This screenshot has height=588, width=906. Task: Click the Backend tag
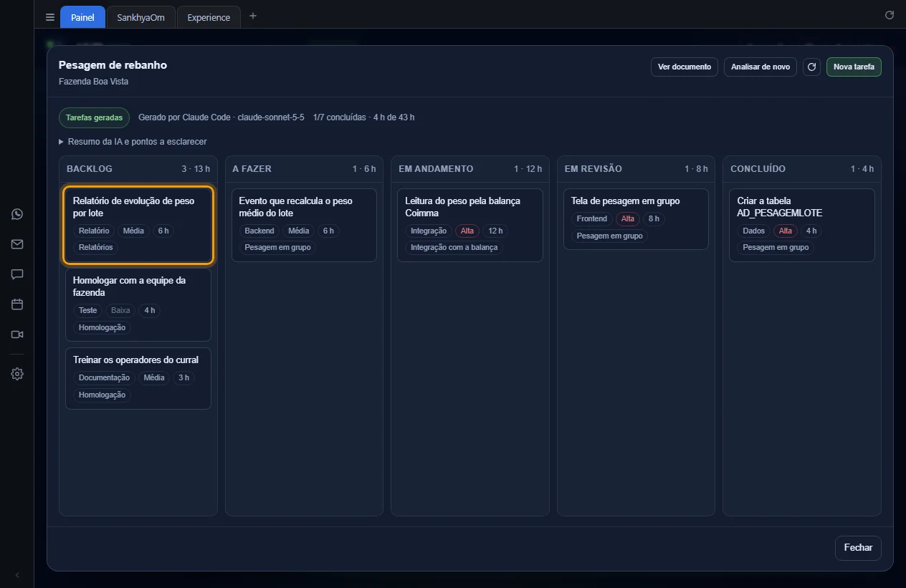tap(259, 231)
